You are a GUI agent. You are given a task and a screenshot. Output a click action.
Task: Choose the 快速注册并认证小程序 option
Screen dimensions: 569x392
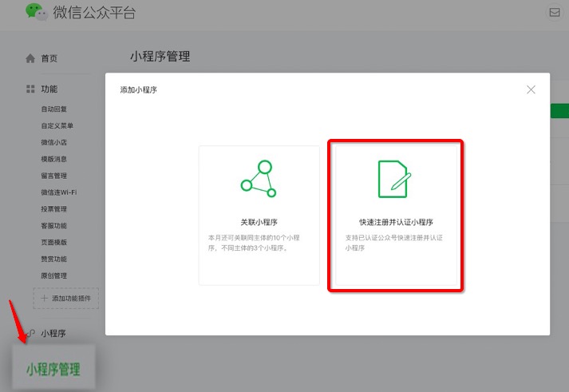coord(396,222)
